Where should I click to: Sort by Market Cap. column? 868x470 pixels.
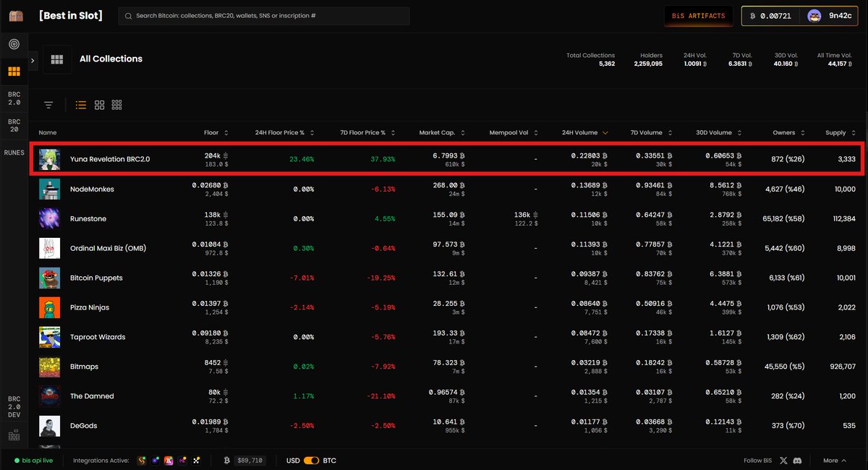pyautogui.click(x=461, y=133)
